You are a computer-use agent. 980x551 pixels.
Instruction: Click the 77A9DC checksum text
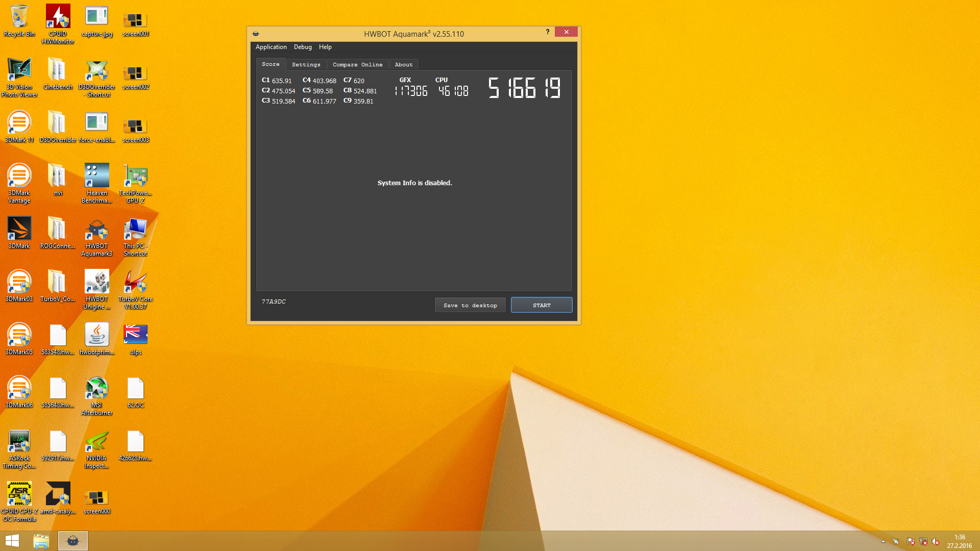(x=274, y=302)
